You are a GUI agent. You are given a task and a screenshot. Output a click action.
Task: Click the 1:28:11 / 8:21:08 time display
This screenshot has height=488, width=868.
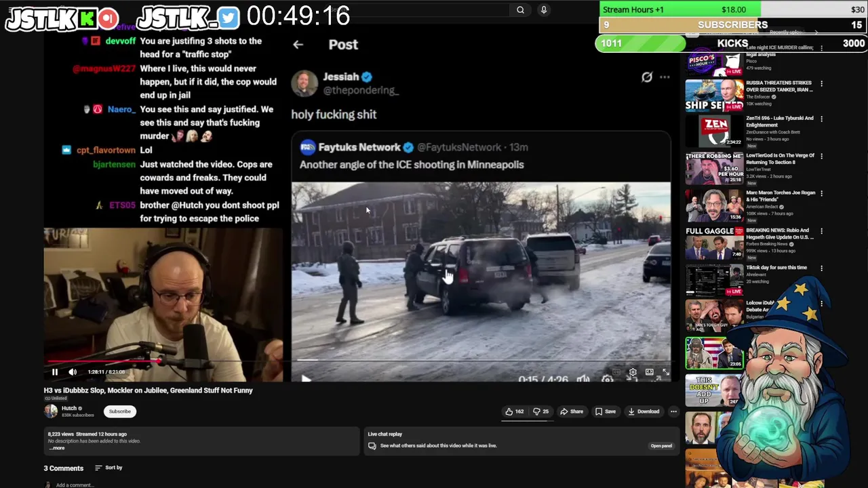[x=106, y=372]
